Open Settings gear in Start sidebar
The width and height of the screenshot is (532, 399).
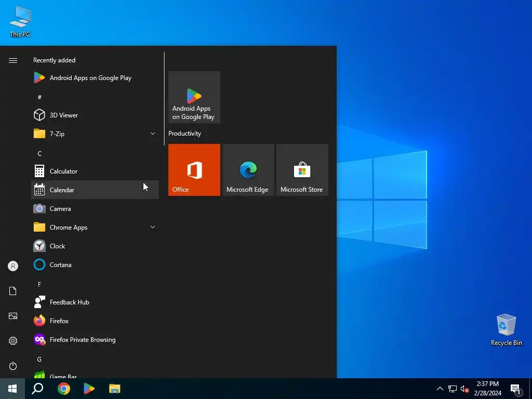point(13,341)
